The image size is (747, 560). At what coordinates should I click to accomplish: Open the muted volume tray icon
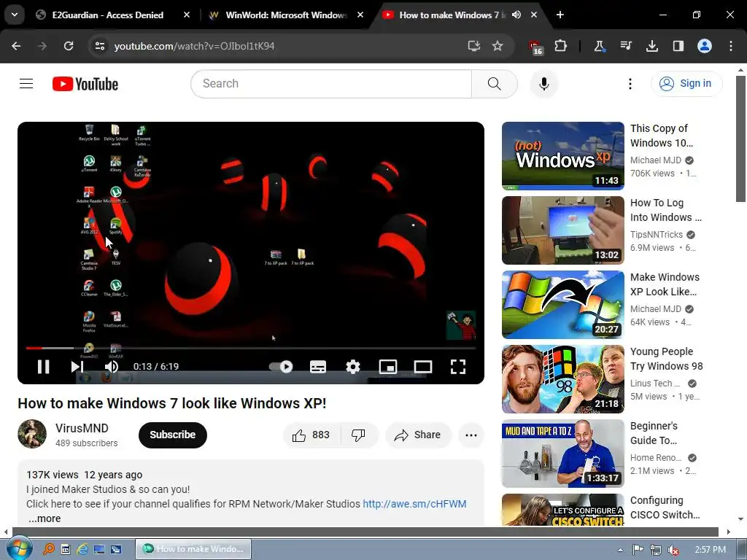pos(673,550)
